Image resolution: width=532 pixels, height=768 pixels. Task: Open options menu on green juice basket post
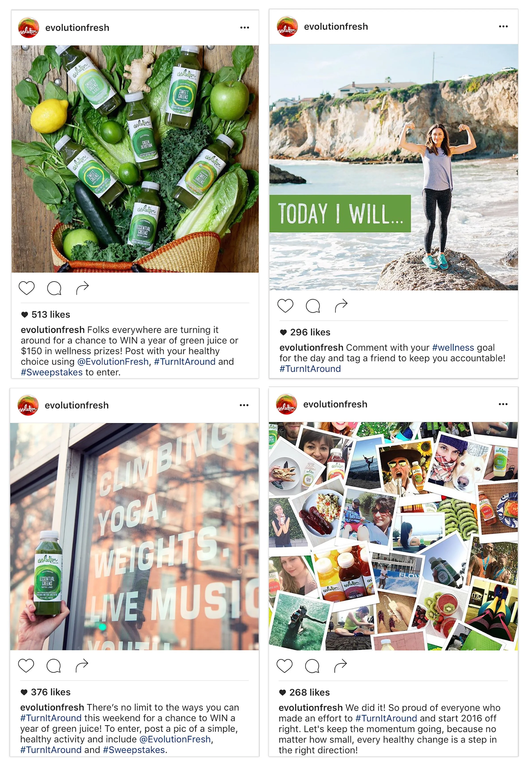[x=245, y=27]
